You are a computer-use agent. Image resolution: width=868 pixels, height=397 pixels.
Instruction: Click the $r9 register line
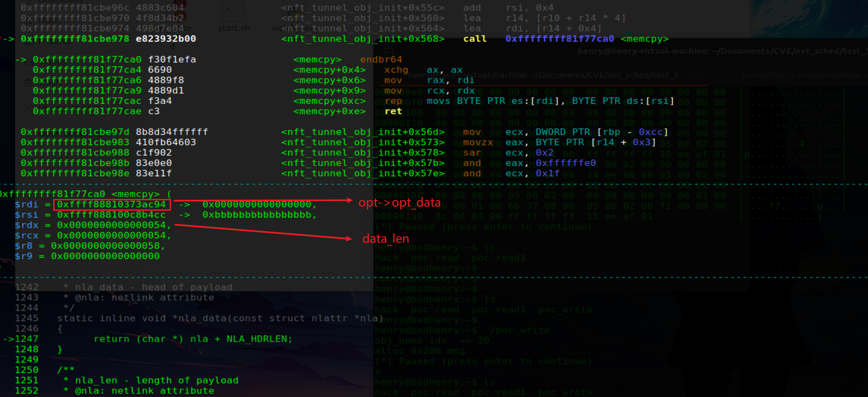point(87,257)
